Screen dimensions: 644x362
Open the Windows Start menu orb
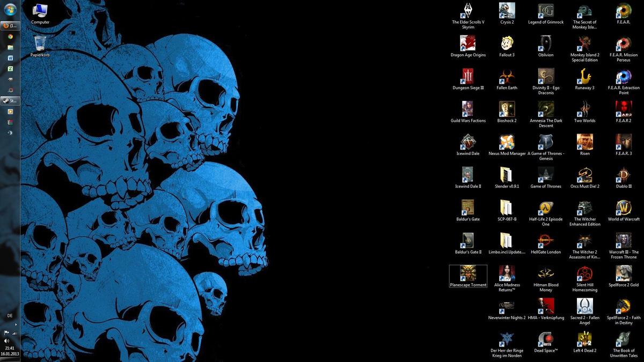(x=10, y=9)
